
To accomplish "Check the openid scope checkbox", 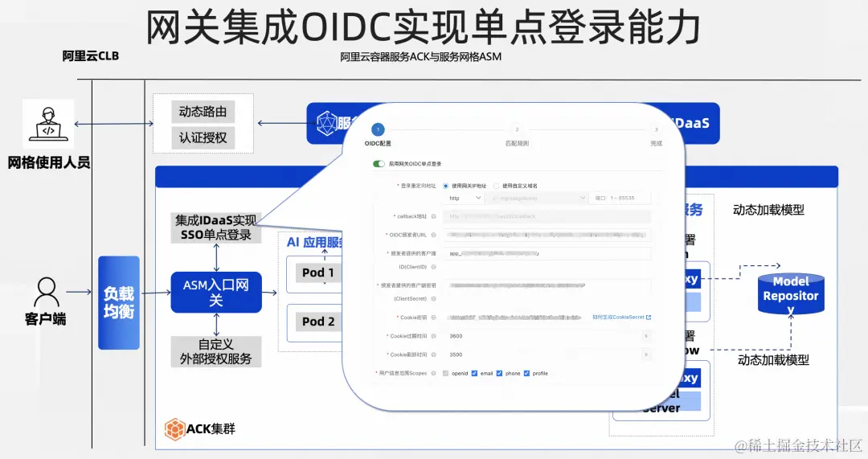I will (x=445, y=373).
